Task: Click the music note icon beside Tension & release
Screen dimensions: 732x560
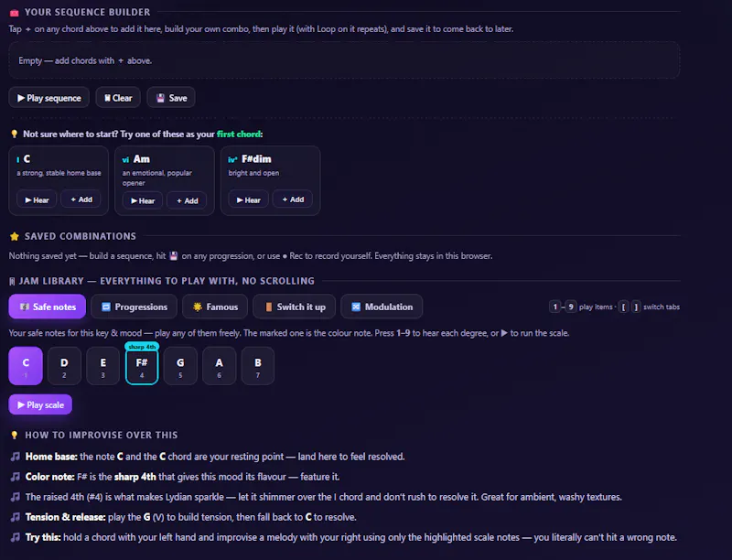Action: 16,517
